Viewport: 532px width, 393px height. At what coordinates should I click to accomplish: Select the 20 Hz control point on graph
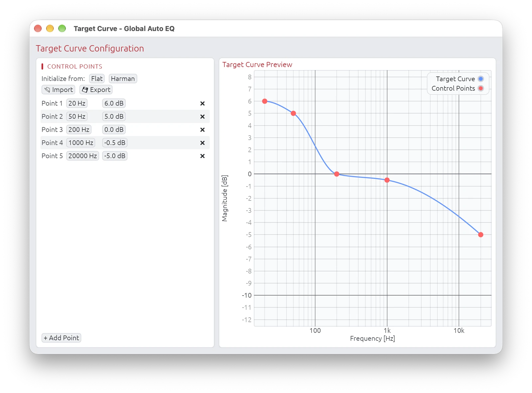point(265,101)
